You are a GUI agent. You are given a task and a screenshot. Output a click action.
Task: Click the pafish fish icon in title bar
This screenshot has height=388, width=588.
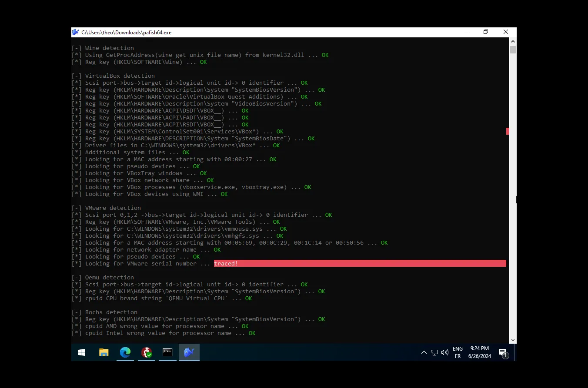(x=75, y=32)
